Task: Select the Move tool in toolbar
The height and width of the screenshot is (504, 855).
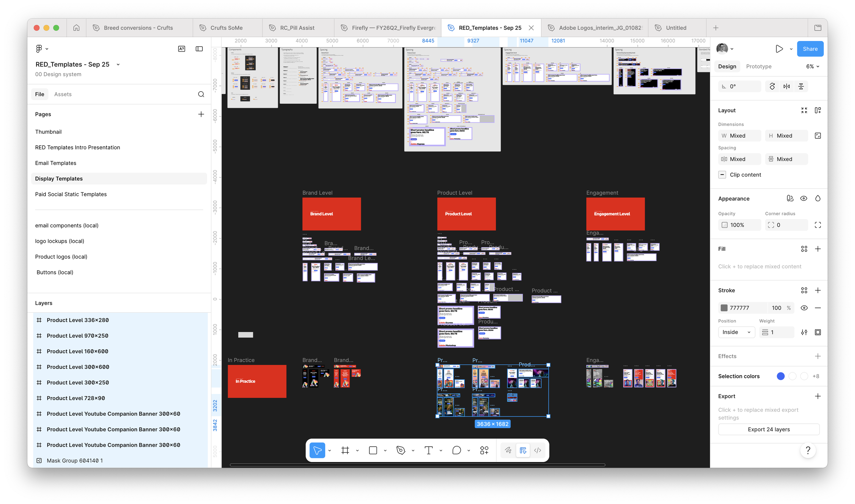Action: click(x=317, y=450)
